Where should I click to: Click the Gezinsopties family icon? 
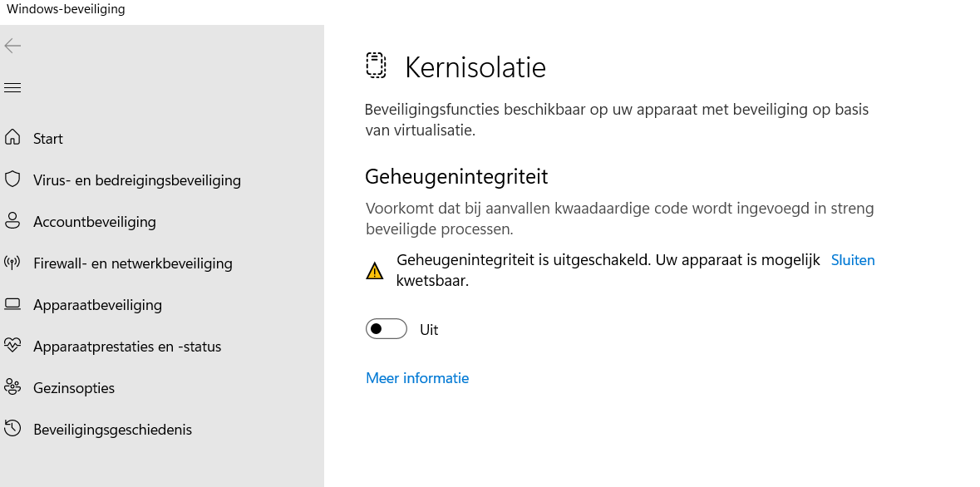(x=12, y=387)
